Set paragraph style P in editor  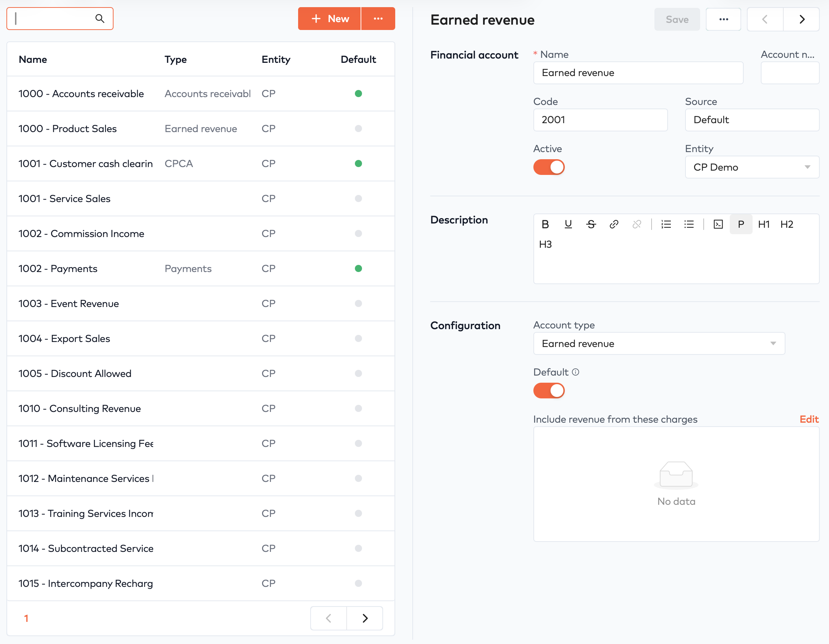tap(741, 224)
